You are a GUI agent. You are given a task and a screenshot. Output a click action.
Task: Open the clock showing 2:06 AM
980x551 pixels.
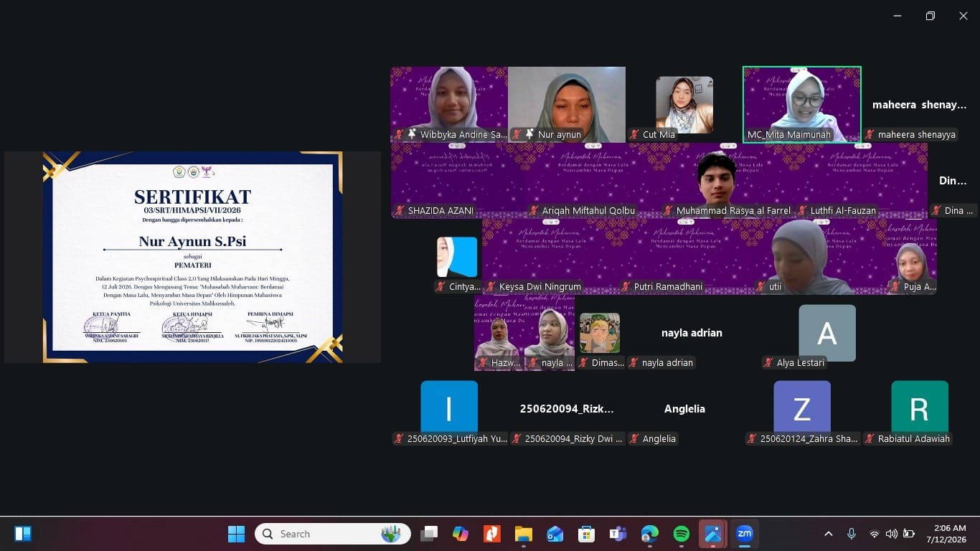pyautogui.click(x=946, y=533)
